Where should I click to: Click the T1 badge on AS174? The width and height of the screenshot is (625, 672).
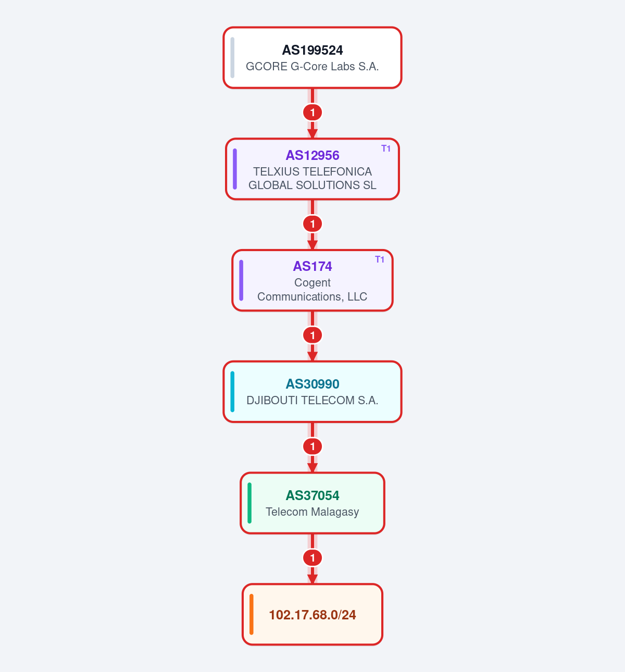(380, 259)
